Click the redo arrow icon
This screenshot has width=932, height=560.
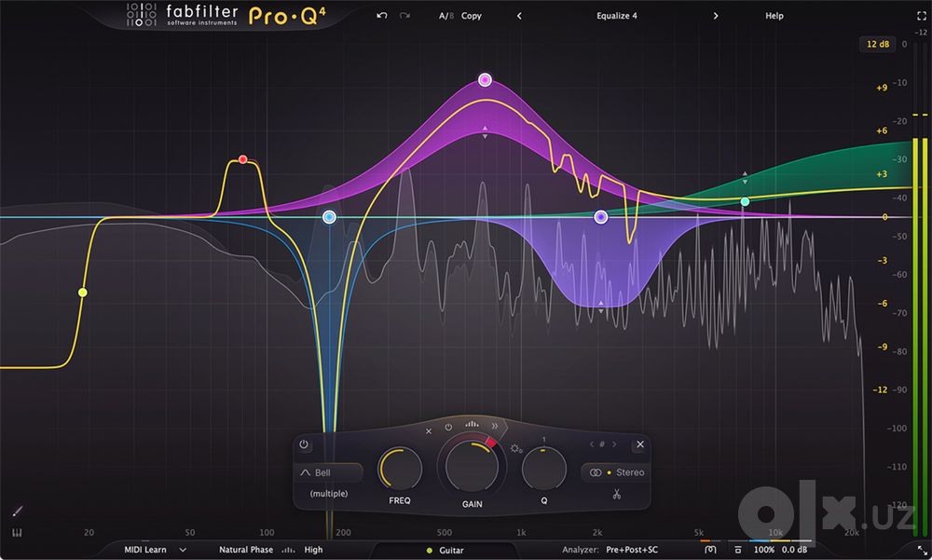(404, 16)
